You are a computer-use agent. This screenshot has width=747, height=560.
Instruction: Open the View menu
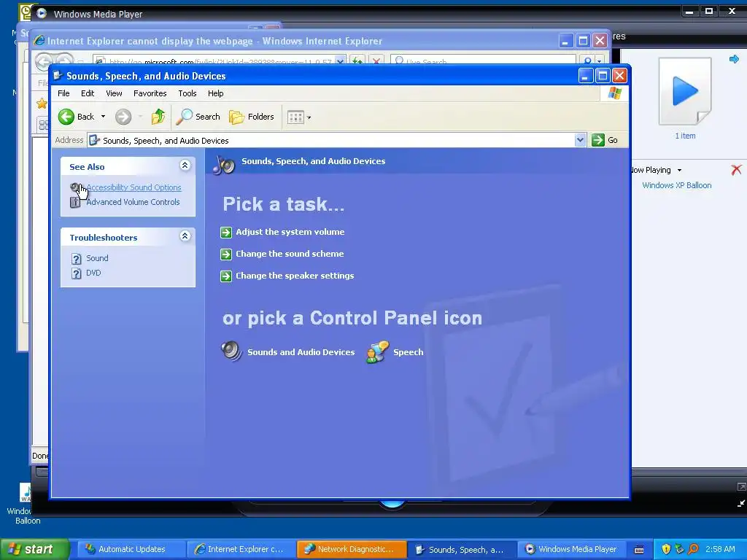click(114, 93)
